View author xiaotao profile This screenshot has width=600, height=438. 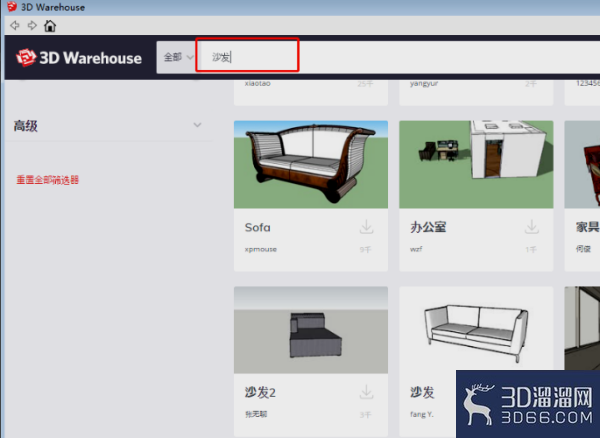click(258, 83)
